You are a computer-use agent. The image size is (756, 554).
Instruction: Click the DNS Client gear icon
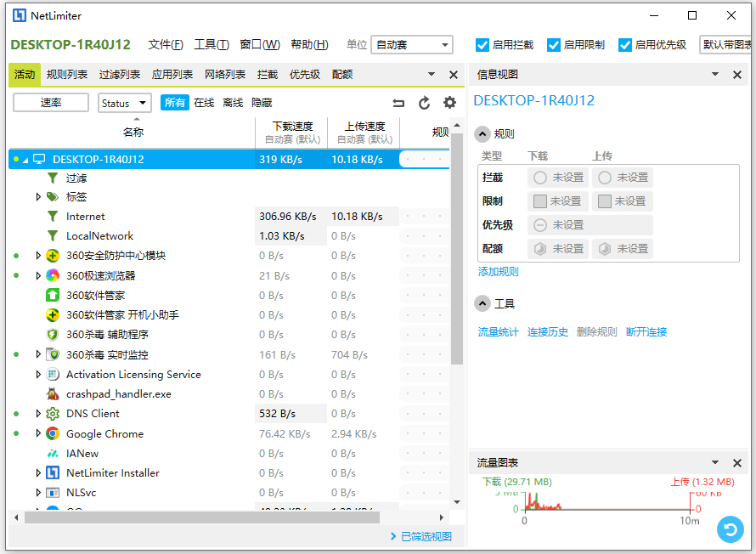(x=53, y=414)
